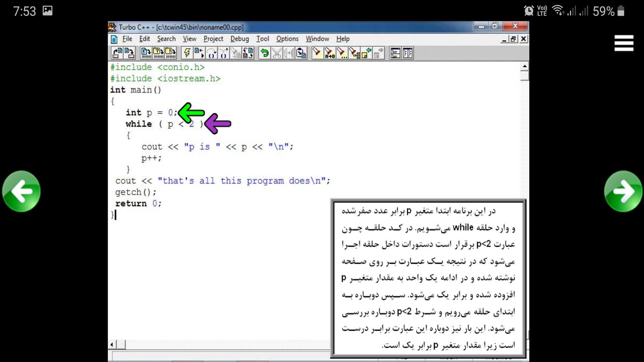Open the Window menu
Viewport: 644px width, 362px height.
pos(317,39)
